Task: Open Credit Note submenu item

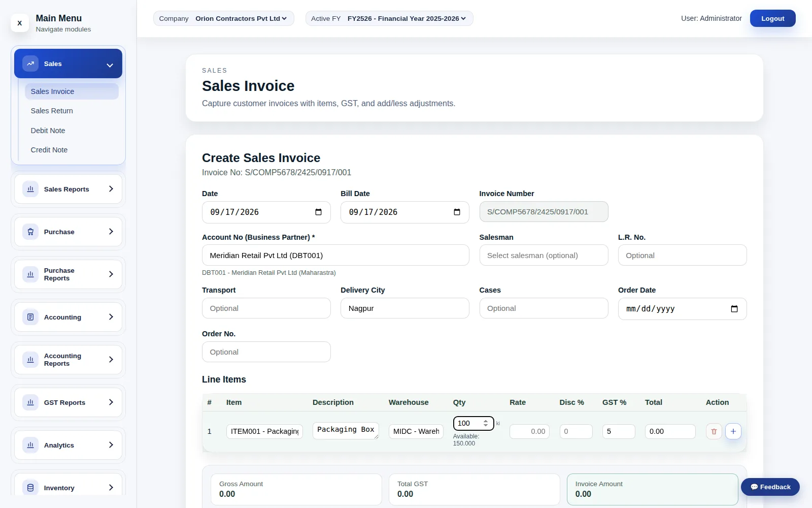Action: [72, 150]
